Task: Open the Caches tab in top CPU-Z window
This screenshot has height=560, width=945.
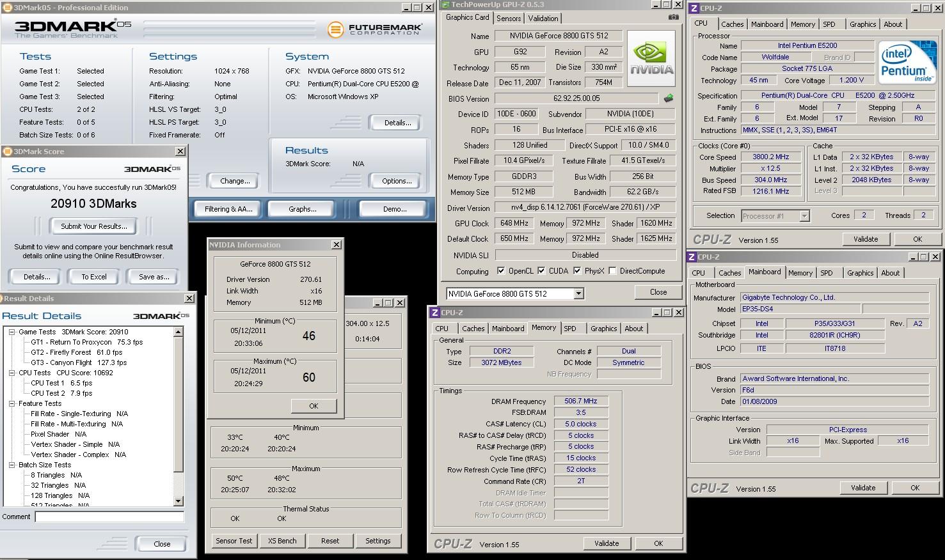Action: (732, 24)
